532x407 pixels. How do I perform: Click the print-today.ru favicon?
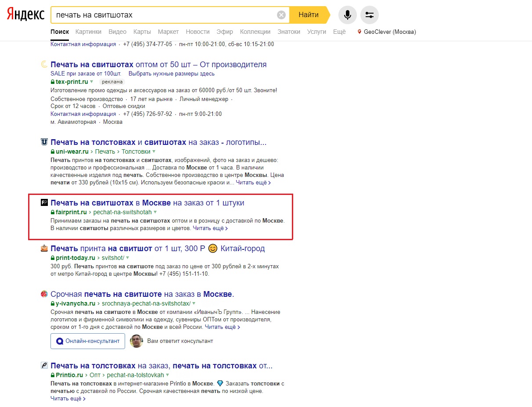click(44, 249)
